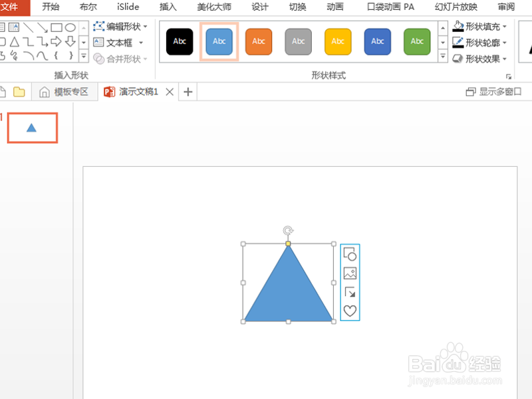
Task: Select the down arrow shape
Action: pyautogui.click(x=70, y=42)
